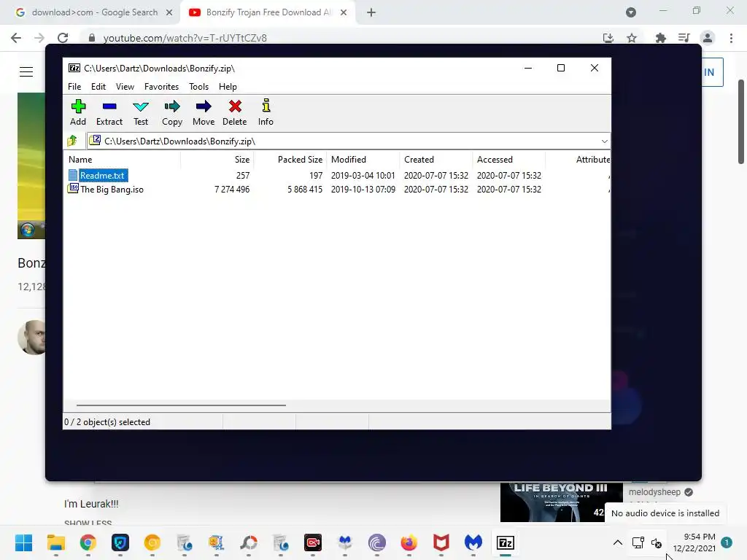Click the 7-Zip title bar icon
The width and height of the screenshot is (747, 560).
[74, 68]
